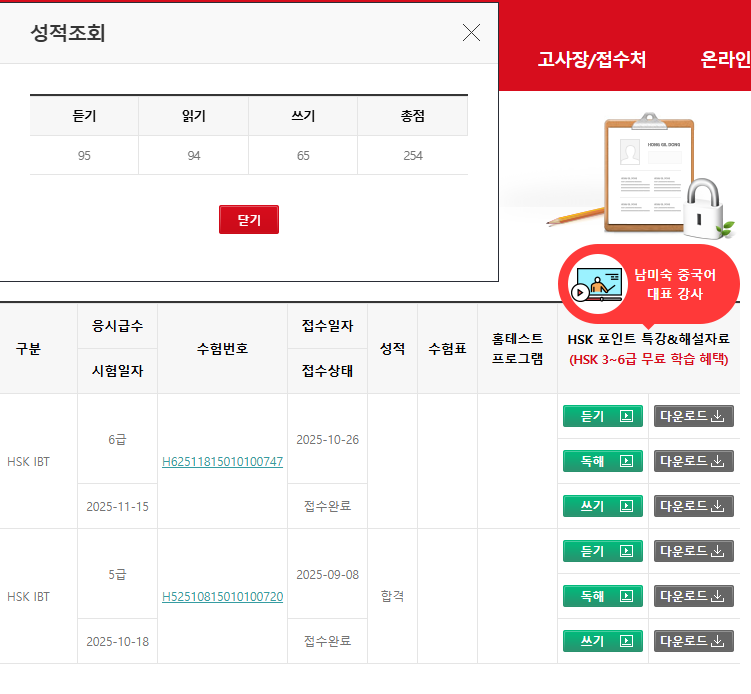Open exam number H52510815010100720 link
The height and width of the screenshot is (694, 751).
coord(222,597)
